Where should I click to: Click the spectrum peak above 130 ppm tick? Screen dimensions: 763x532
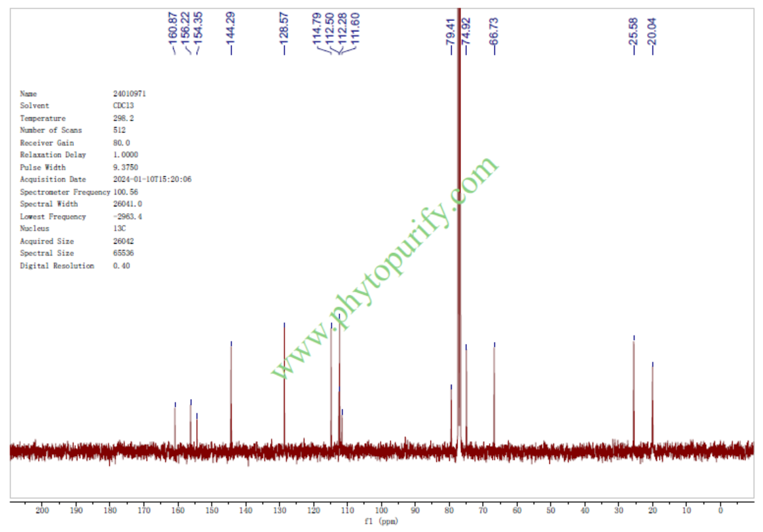point(284,380)
